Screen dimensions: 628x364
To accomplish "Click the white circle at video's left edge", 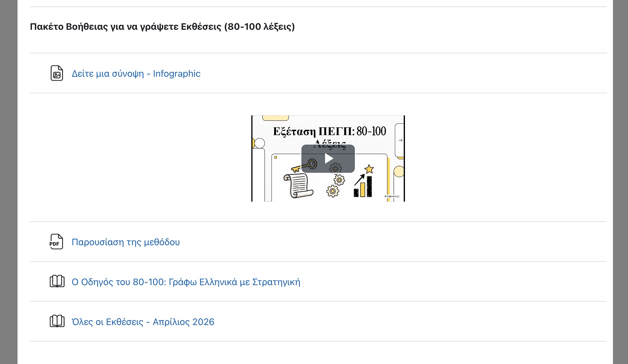I will click(x=260, y=143).
